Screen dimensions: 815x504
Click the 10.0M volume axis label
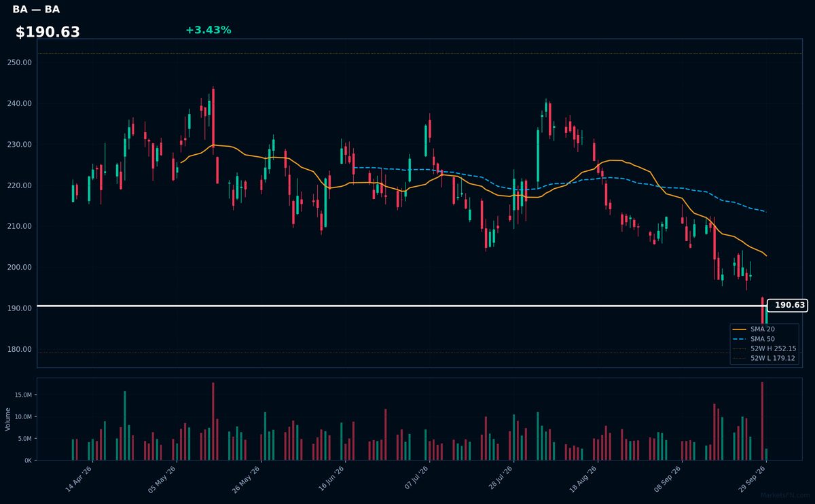23,416
